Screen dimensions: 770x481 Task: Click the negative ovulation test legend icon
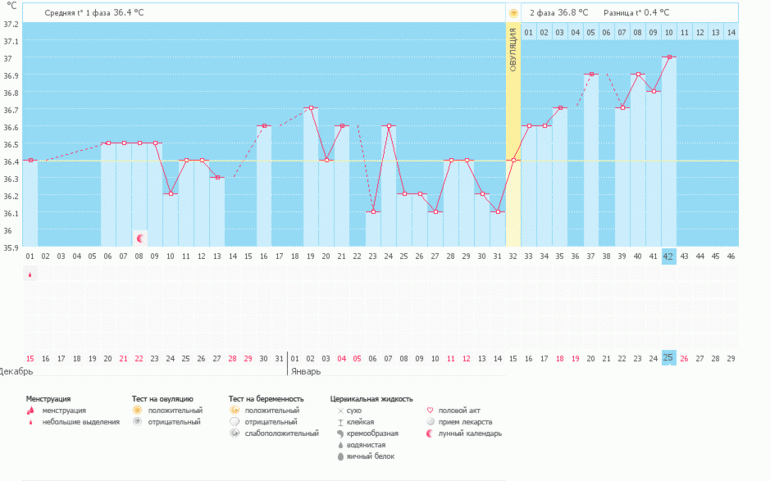point(138,422)
